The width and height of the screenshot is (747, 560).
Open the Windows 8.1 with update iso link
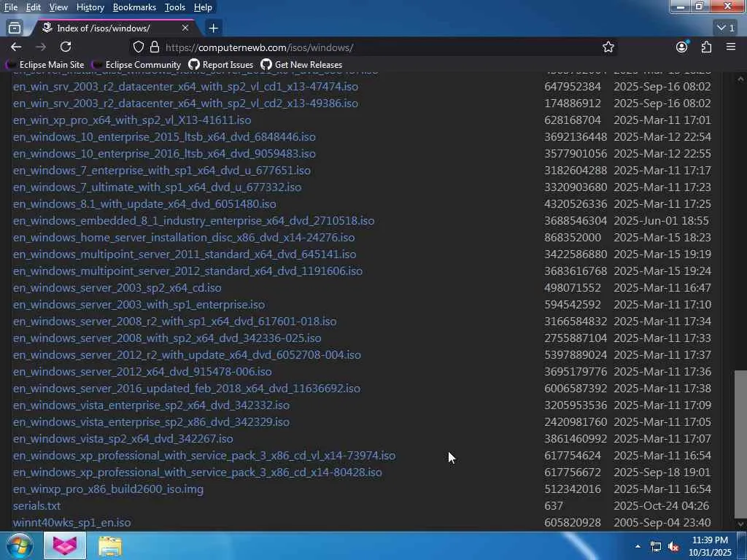144,204
